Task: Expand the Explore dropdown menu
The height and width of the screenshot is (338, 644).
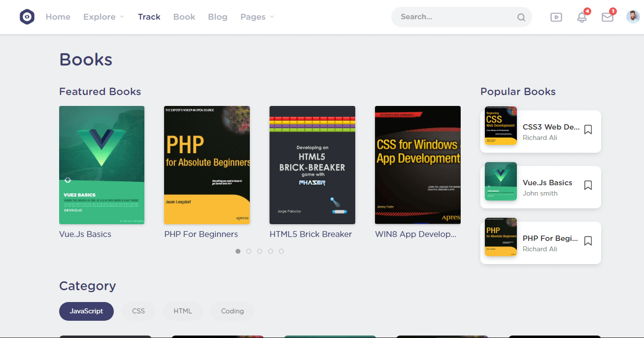Action: [103, 17]
